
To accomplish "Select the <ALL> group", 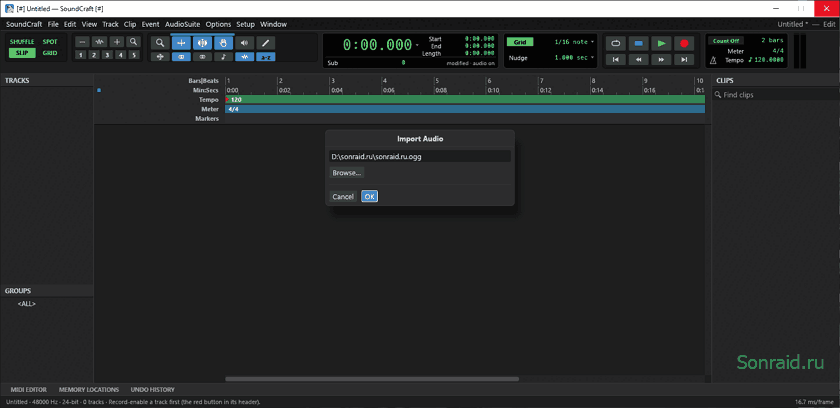I will pos(27,304).
